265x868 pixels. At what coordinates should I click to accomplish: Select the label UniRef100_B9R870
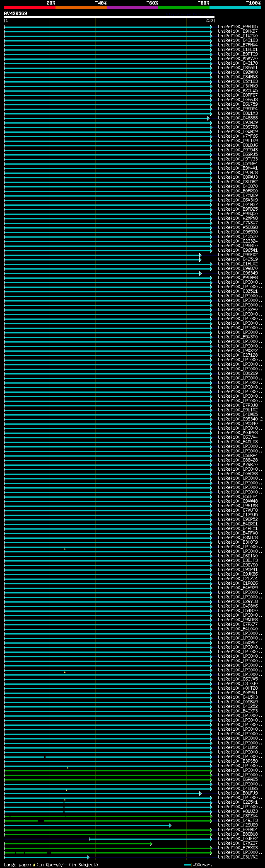coord(238,269)
